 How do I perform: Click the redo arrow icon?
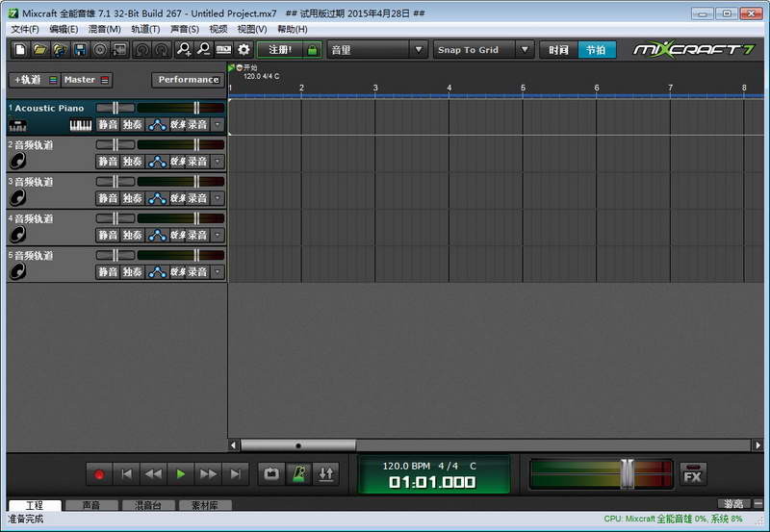[x=162, y=50]
